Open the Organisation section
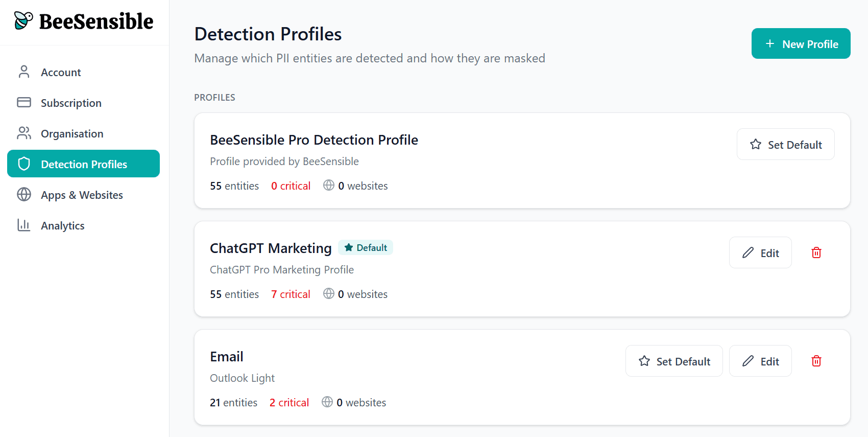The height and width of the screenshot is (437, 868). click(x=72, y=133)
